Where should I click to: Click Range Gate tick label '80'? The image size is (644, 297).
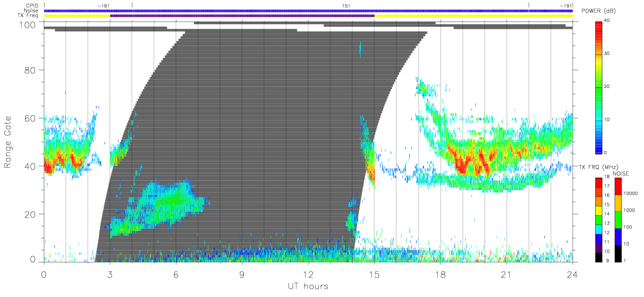(29, 70)
